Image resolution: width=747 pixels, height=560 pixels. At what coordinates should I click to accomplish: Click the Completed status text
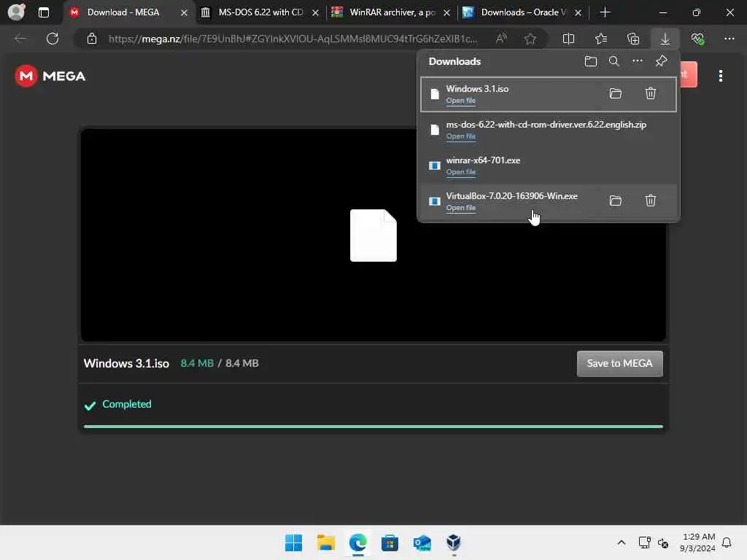pyautogui.click(x=127, y=404)
